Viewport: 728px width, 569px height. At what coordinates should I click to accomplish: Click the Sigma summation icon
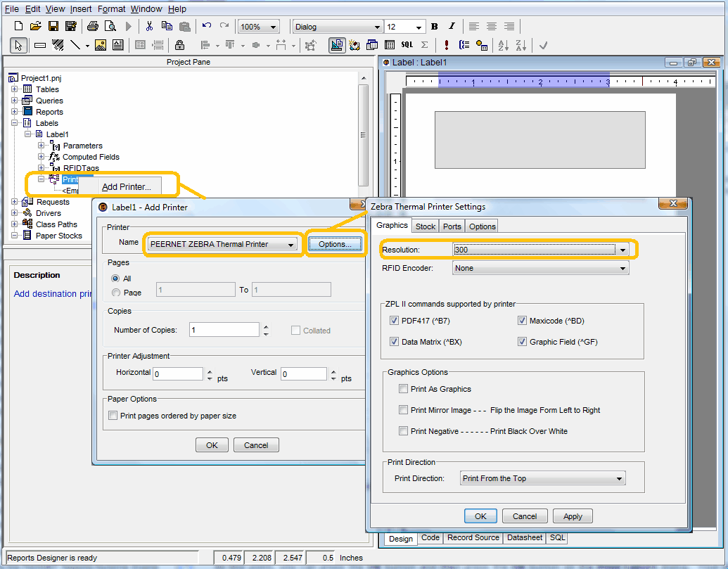pyautogui.click(x=424, y=45)
